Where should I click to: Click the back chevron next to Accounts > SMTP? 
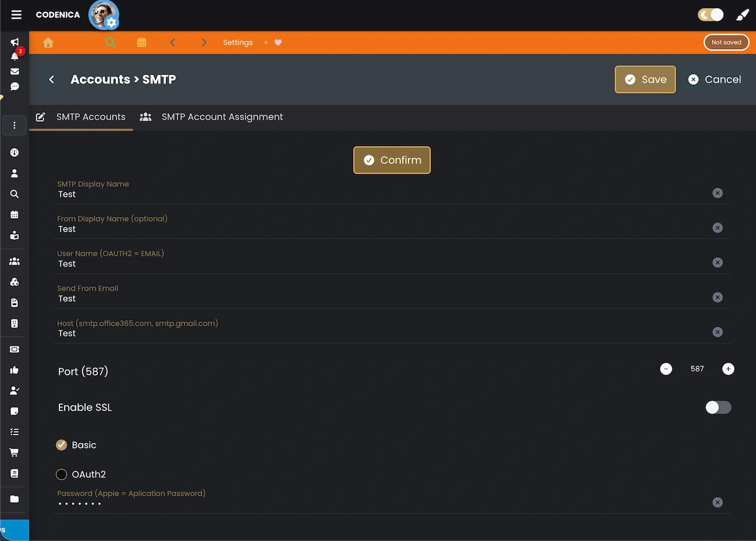(51, 79)
